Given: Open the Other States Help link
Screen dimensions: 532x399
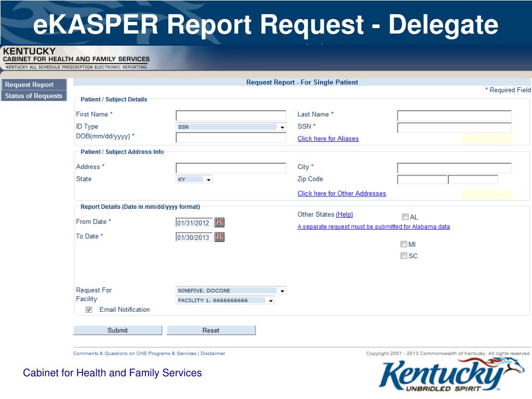Looking at the screenshot, I should pos(344,215).
